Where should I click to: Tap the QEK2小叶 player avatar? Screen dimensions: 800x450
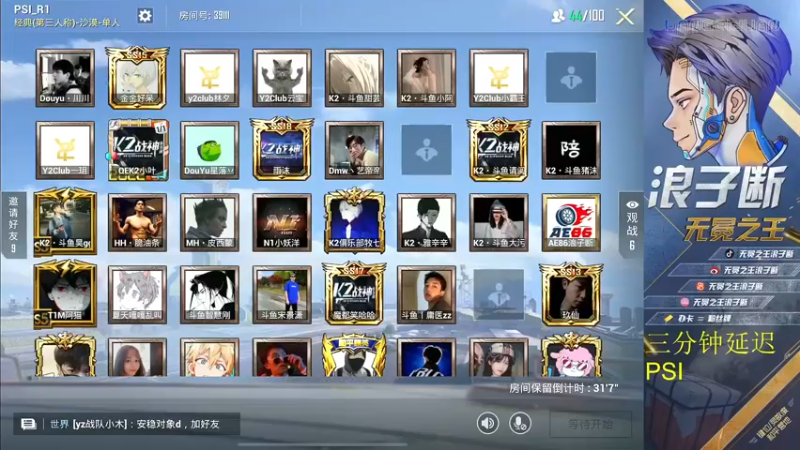point(137,151)
